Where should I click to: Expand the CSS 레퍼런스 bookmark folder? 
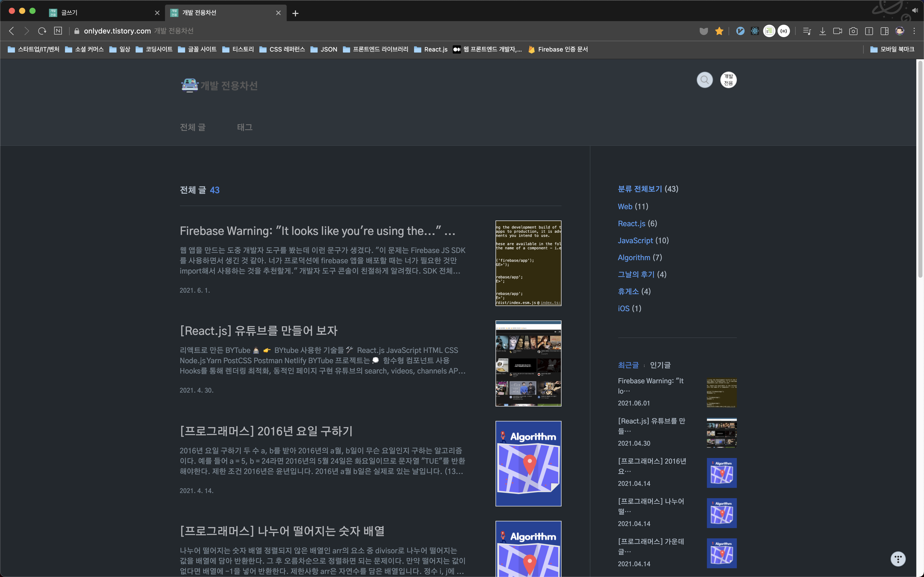coord(282,49)
